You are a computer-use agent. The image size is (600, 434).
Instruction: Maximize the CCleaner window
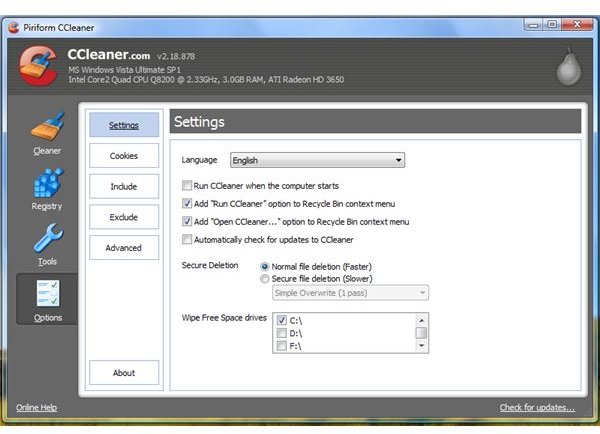coord(552,25)
